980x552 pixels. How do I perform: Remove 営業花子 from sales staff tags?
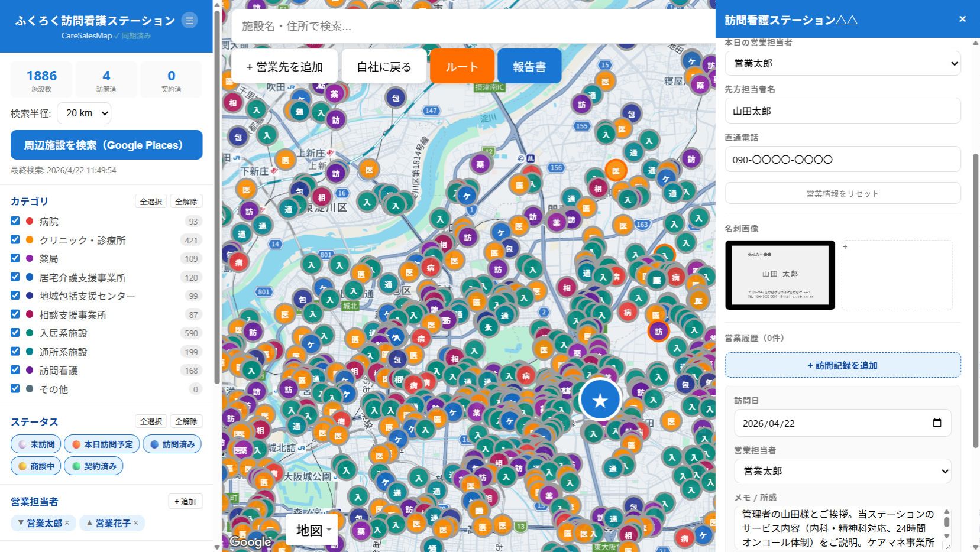[136, 523]
